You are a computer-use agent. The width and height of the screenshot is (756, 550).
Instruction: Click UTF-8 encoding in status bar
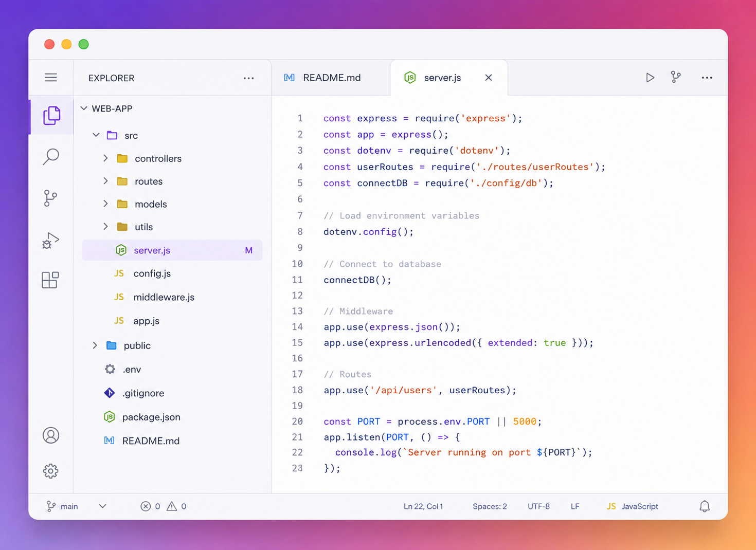tap(538, 506)
